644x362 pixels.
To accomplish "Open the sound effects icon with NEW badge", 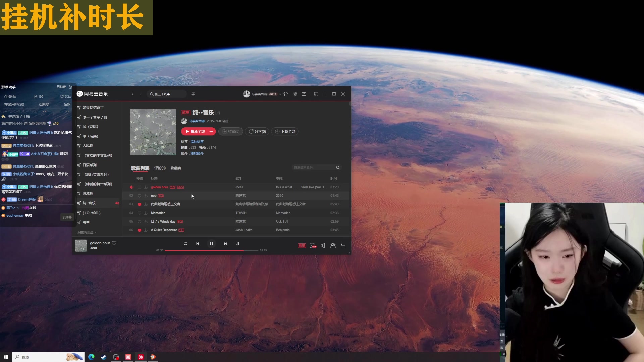I will click(x=313, y=246).
